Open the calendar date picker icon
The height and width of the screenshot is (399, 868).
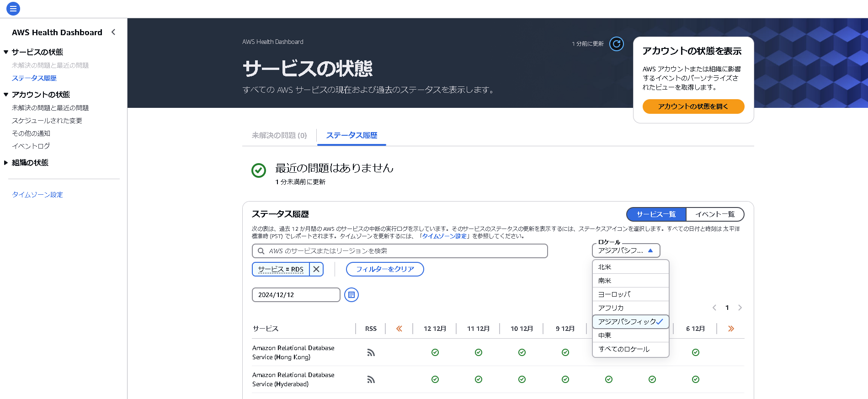click(x=351, y=295)
